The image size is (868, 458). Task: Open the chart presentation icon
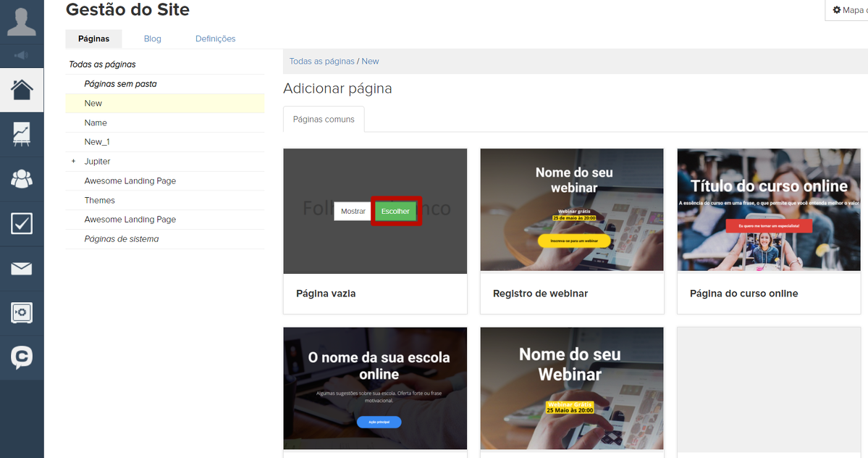click(x=22, y=135)
